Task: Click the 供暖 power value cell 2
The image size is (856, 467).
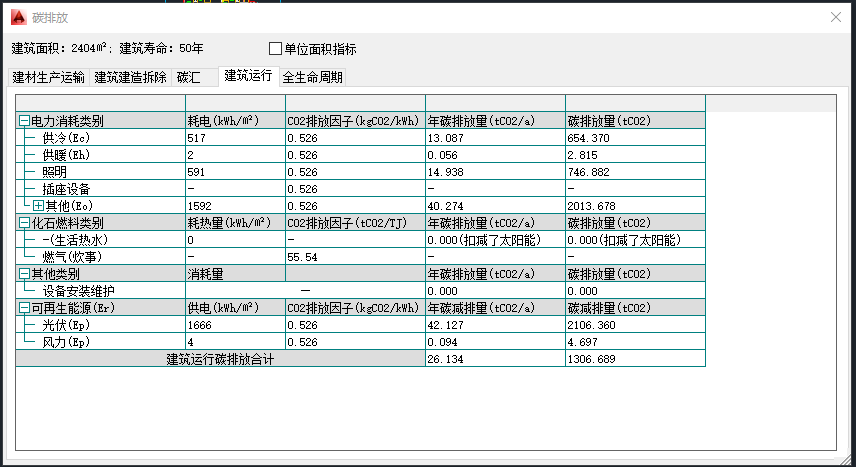Action: (x=234, y=155)
